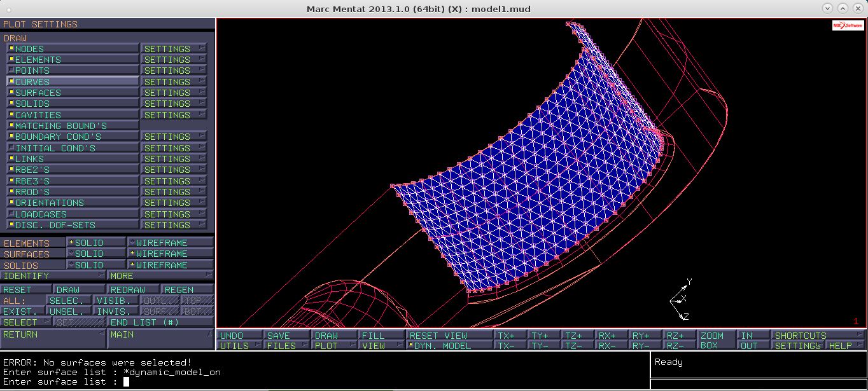The image size is (868, 391).
Task: Toggle drawing of ORIENTATIONS
Action: [x=73, y=203]
